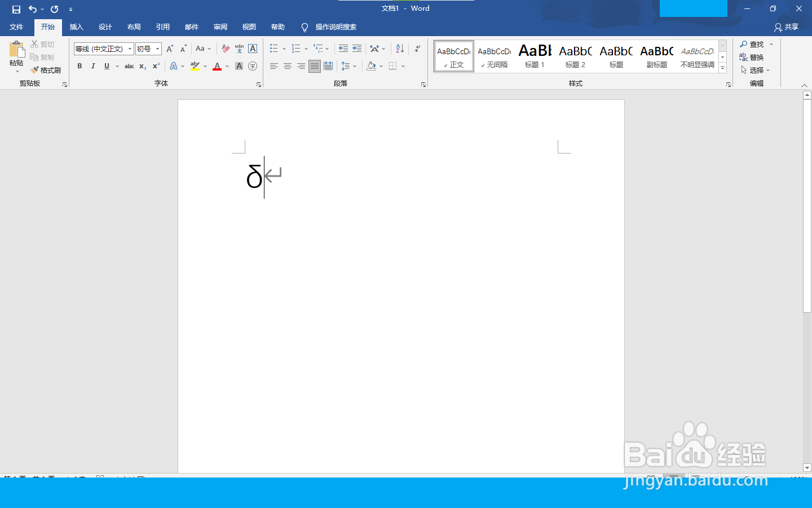Open the Share (共享) option
Viewport: 812px width, 508px height.
click(x=787, y=27)
